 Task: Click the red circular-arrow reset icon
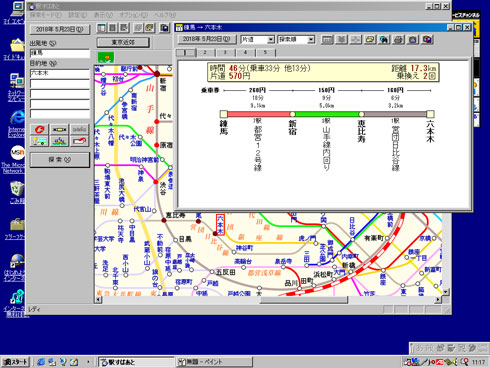coord(39,129)
